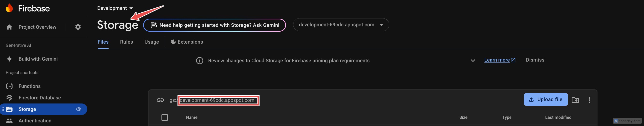Create a new folder with folder icon
This screenshot has width=644, height=126.
click(575, 100)
